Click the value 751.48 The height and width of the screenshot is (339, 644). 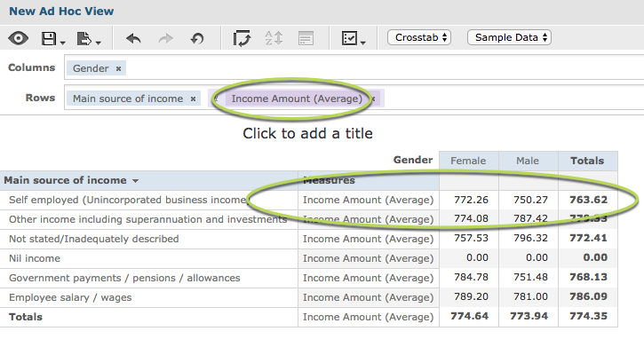click(530, 277)
